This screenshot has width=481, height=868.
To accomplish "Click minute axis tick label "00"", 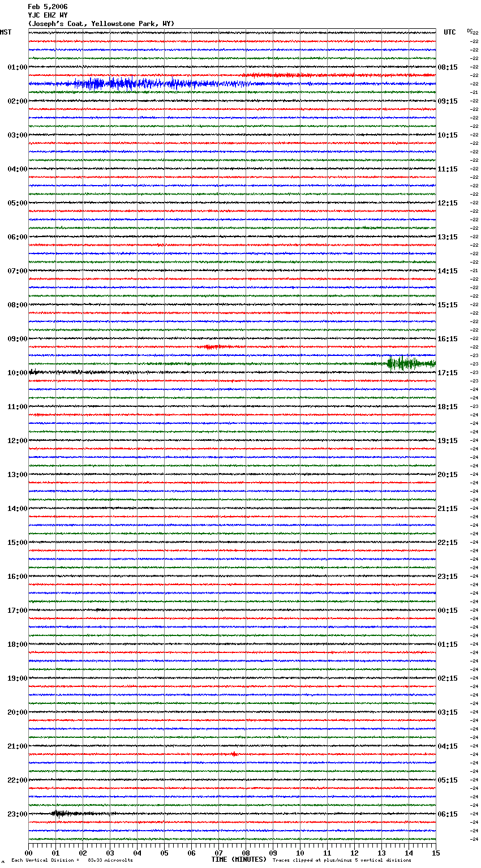I will point(28,853).
